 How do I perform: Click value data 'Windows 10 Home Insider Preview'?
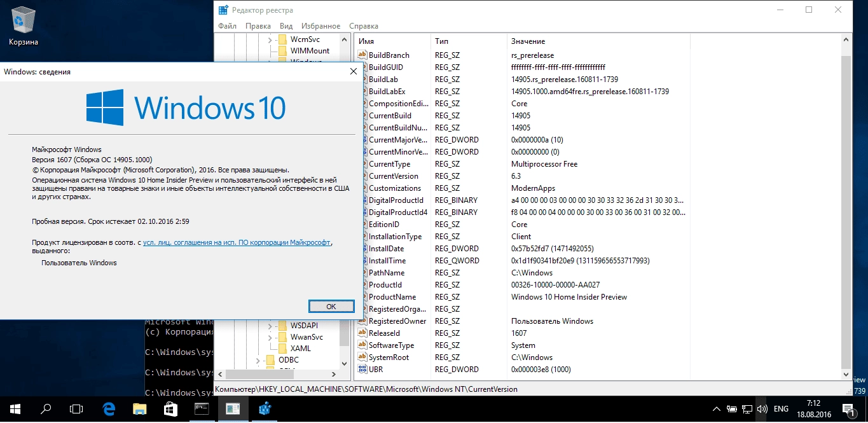click(569, 297)
